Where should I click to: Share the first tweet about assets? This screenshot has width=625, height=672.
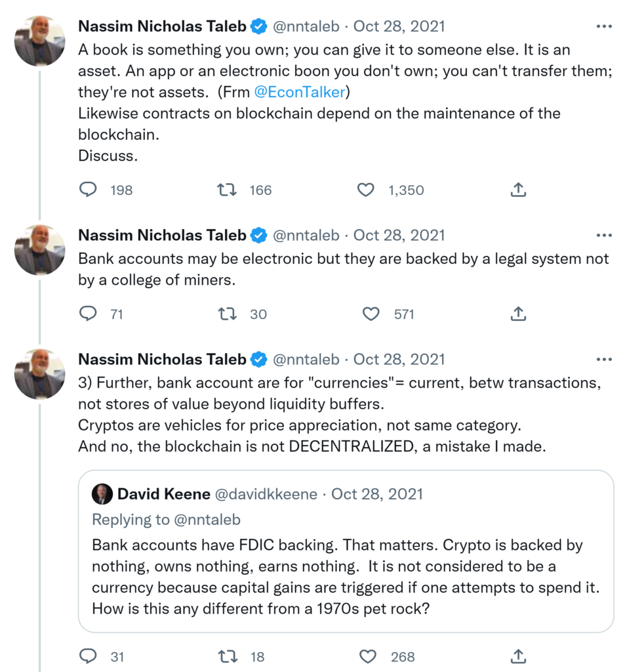pyautogui.click(x=518, y=190)
